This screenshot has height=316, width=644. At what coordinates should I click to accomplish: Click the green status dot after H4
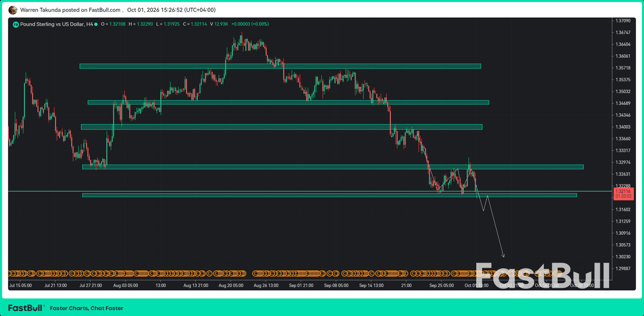point(96,24)
